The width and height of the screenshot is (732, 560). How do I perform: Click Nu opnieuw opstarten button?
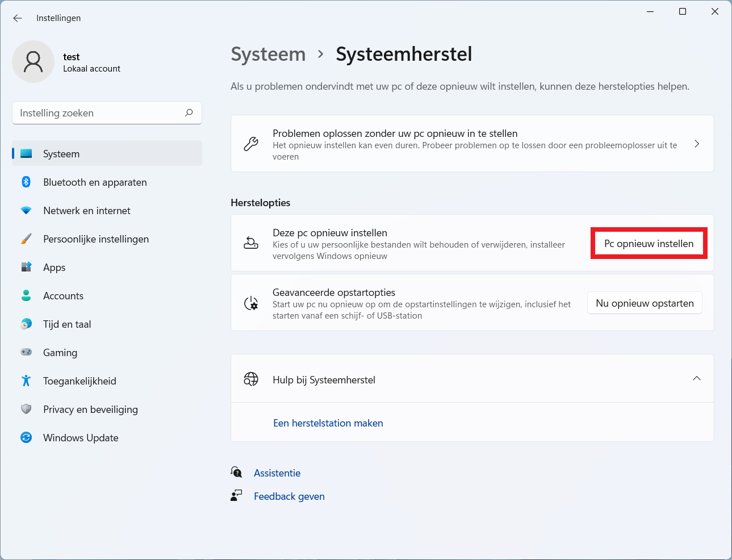pyautogui.click(x=645, y=303)
